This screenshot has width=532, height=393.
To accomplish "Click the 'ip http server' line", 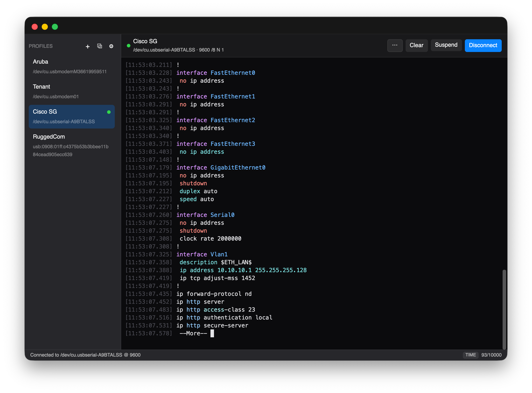I will point(200,302).
